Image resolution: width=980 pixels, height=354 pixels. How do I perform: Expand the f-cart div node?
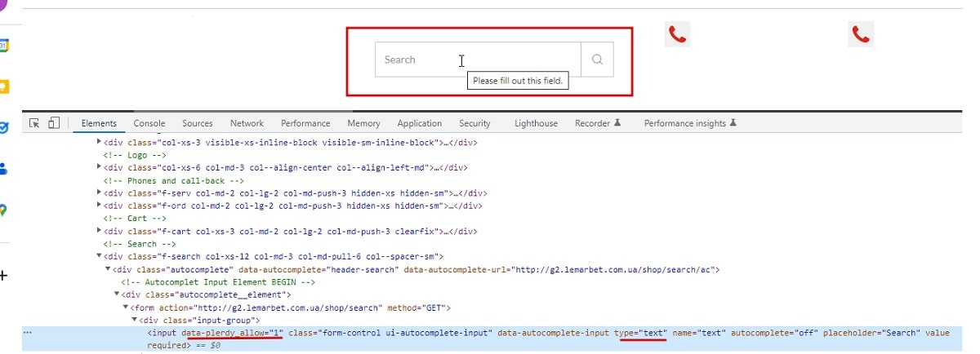99,232
